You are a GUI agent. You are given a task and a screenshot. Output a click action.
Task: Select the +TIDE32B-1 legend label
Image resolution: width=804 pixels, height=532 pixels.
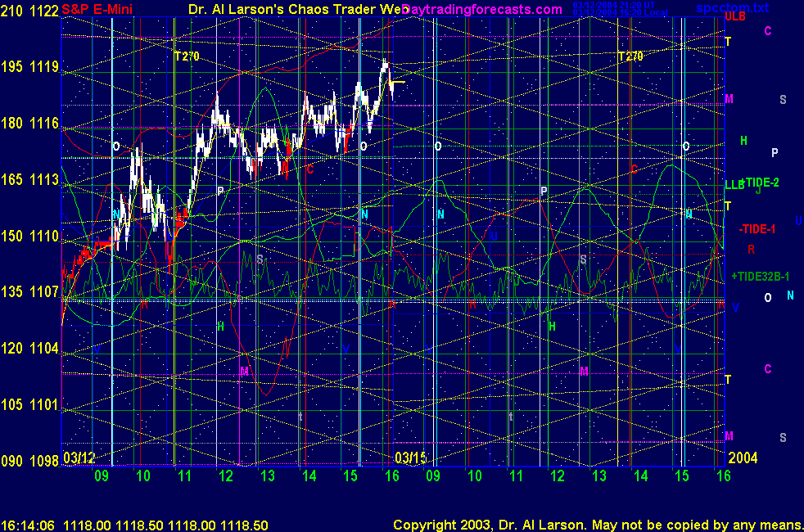coord(761,277)
